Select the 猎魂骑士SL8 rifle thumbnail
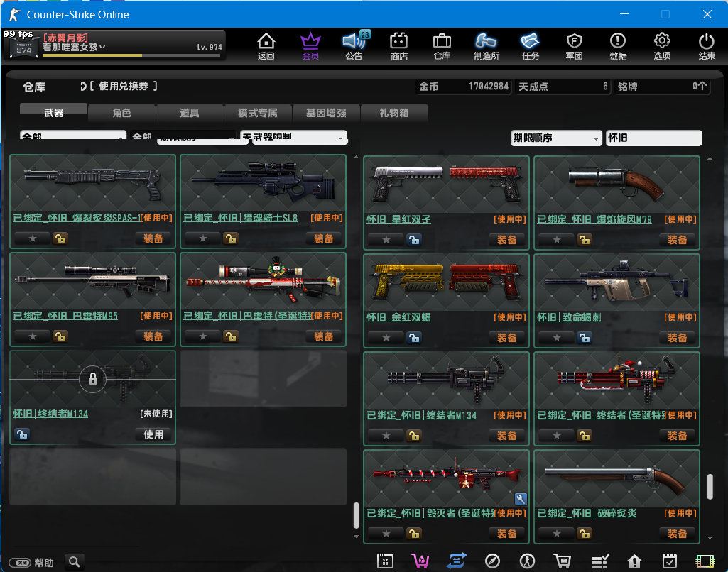Screen dimensions: 728x572 coord(264,182)
